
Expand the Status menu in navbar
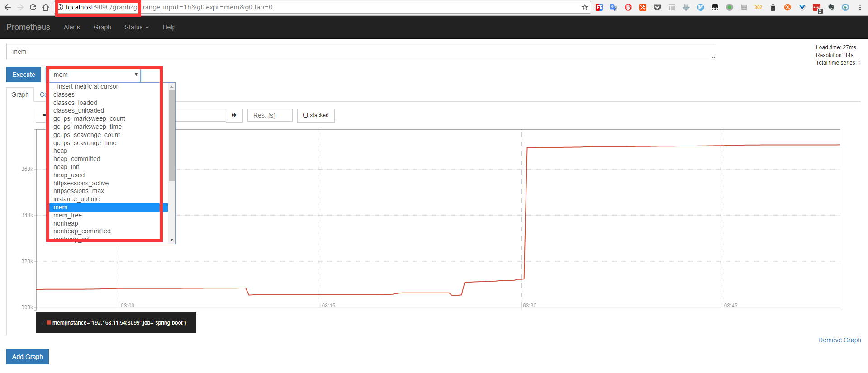coord(136,27)
